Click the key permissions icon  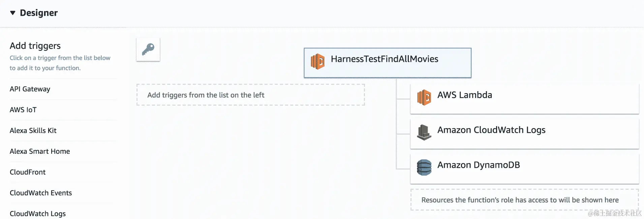coord(148,49)
